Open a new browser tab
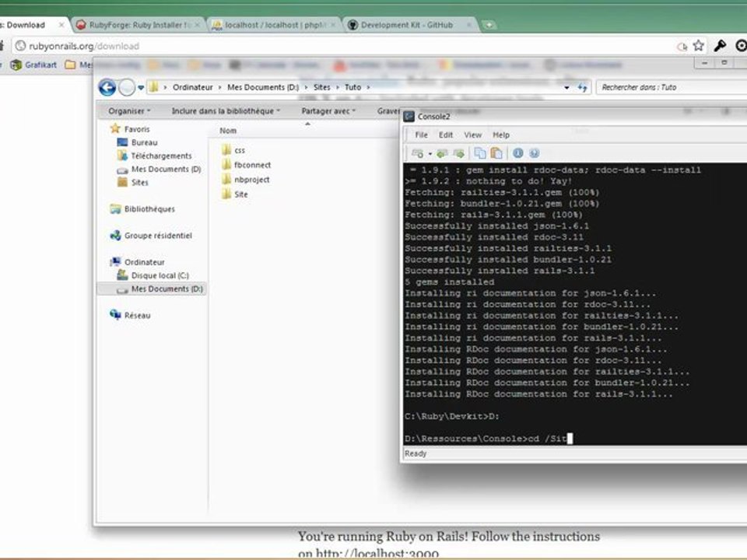 click(x=489, y=25)
